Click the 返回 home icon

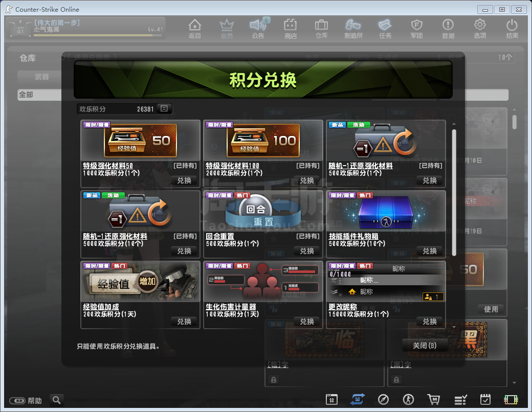click(x=195, y=29)
